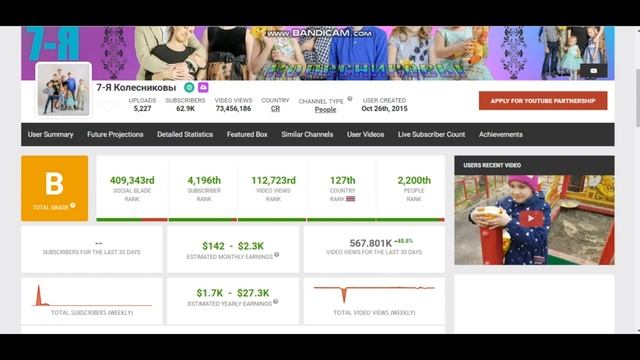Click the heart favorite icon near avatar
Viewport: 640px width, 360px height.
point(108,106)
